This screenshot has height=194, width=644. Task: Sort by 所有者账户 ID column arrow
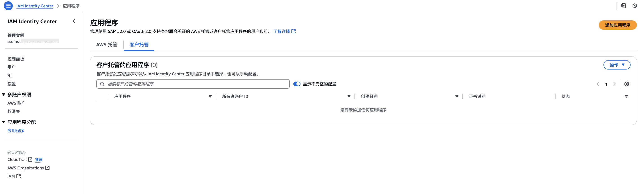click(349, 96)
